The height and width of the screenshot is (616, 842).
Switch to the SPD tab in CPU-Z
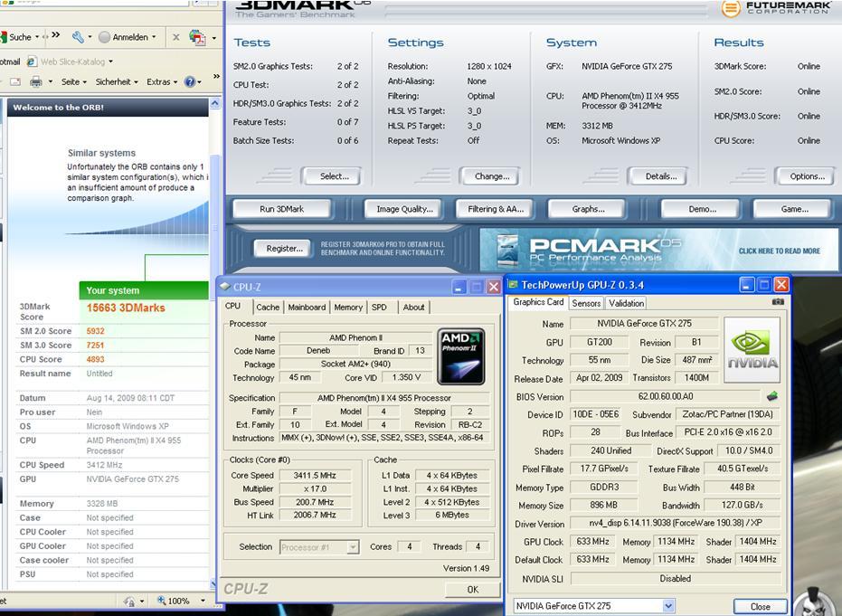point(379,308)
